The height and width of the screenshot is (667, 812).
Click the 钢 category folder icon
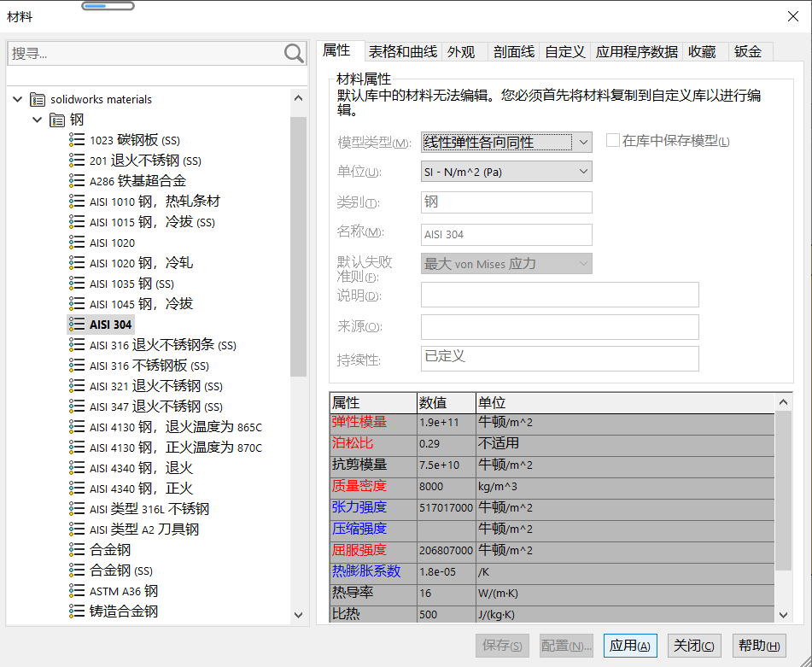(57, 120)
